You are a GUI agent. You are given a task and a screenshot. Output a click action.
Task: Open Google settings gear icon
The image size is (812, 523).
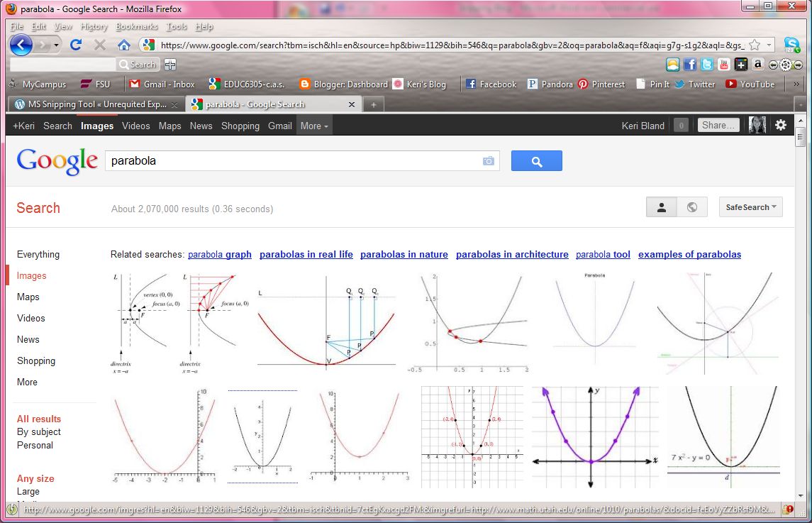(780, 125)
